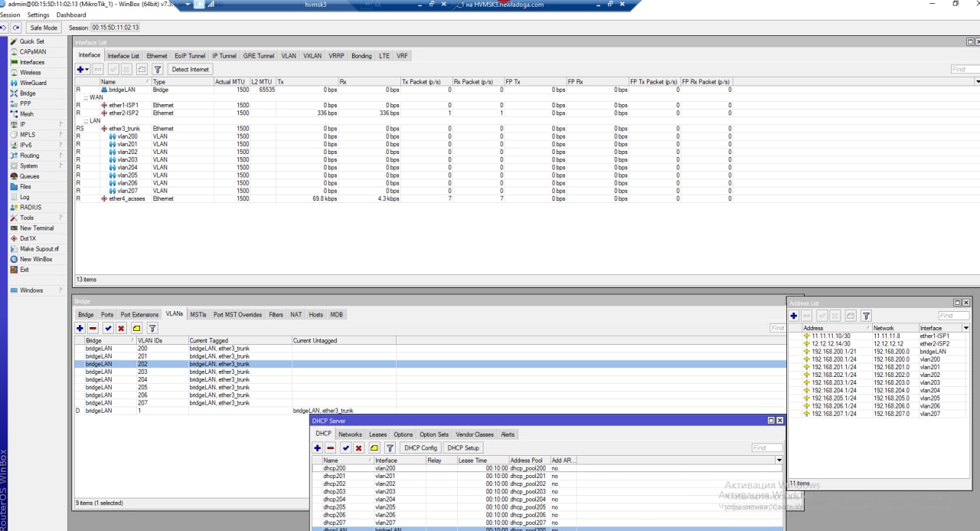Switch to the Networks tab in DHCP Server
980x531 pixels.
tap(351, 434)
